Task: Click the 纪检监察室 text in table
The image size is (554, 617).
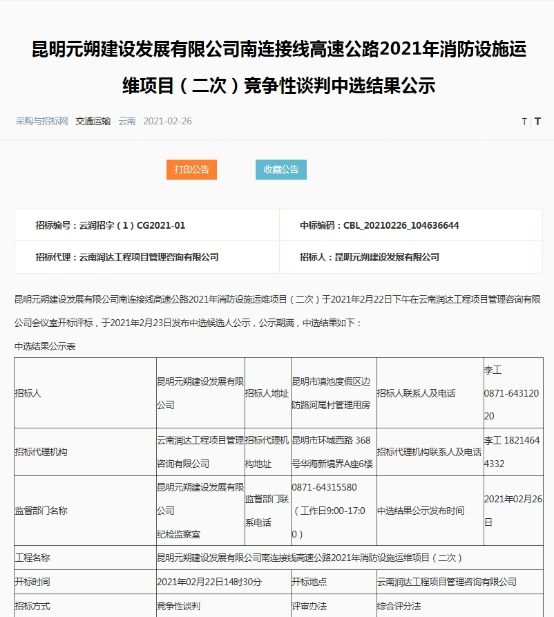Action: (179, 534)
